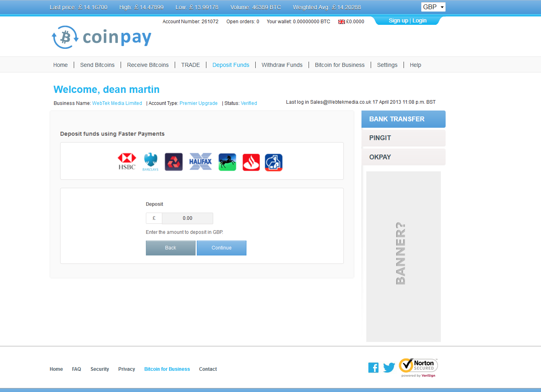Viewport: 541px width, 392px height.
Task: Open Receive Bitcoins menu item
Action: point(148,65)
